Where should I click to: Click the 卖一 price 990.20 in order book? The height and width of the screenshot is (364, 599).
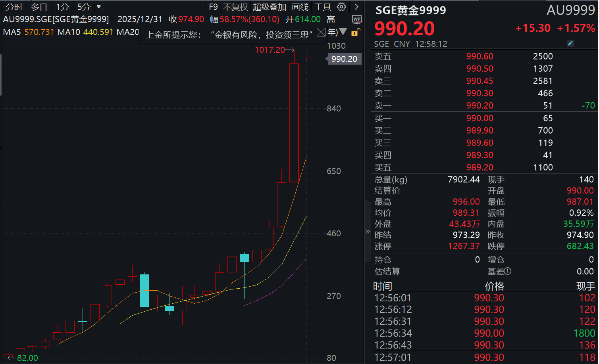[x=480, y=105]
